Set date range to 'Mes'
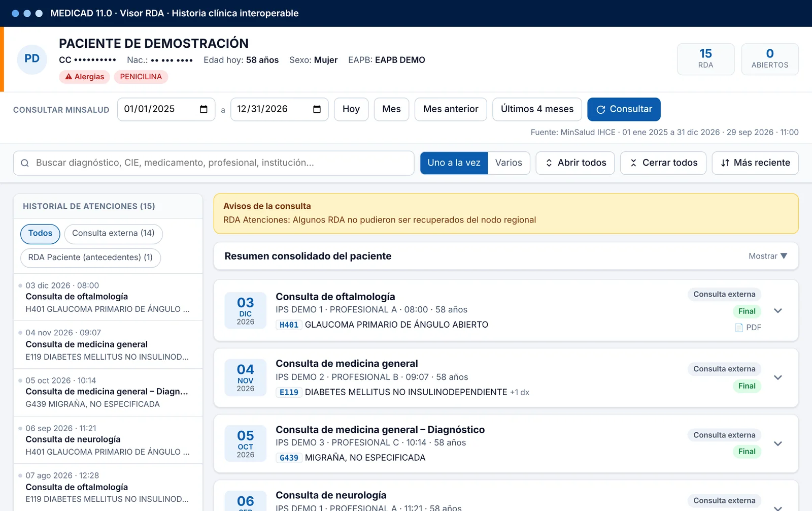Image resolution: width=812 pixels, height=511 pixels. (391, 109)
